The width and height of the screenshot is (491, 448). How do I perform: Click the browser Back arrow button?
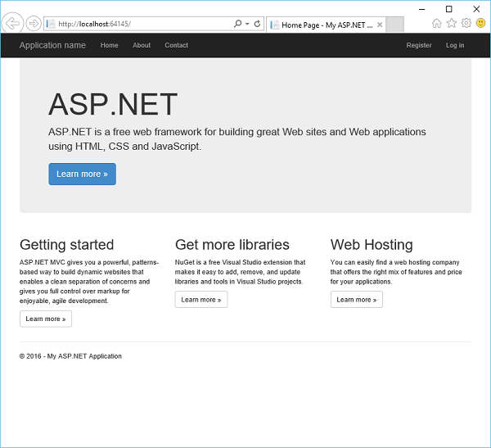click(12, 23)
